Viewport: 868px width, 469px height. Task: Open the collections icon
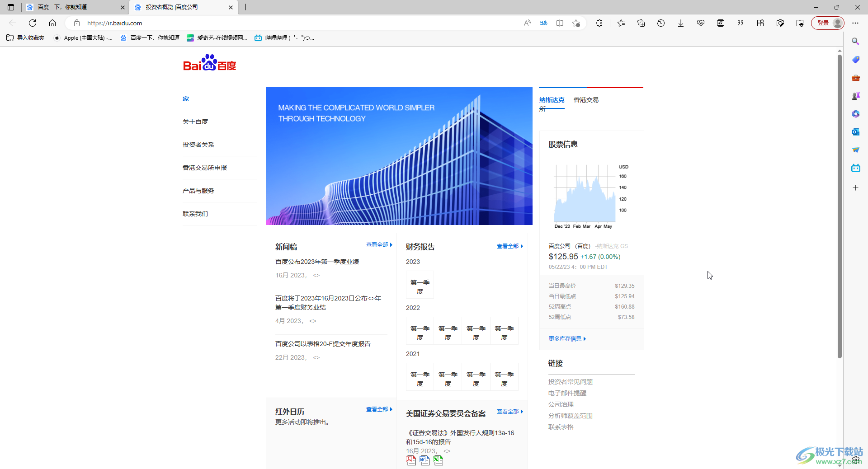pyautogui.click(x=641, y=23)
